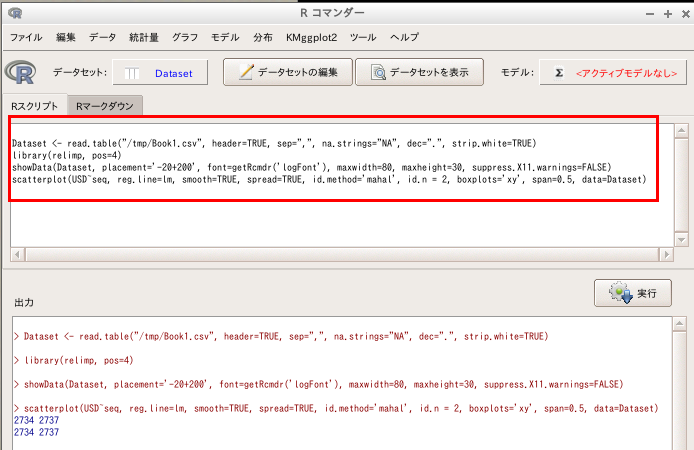This screenshot has width=694, height=450.
Task: Click the gear icon on 実行 button
Action: click(621, 292)
